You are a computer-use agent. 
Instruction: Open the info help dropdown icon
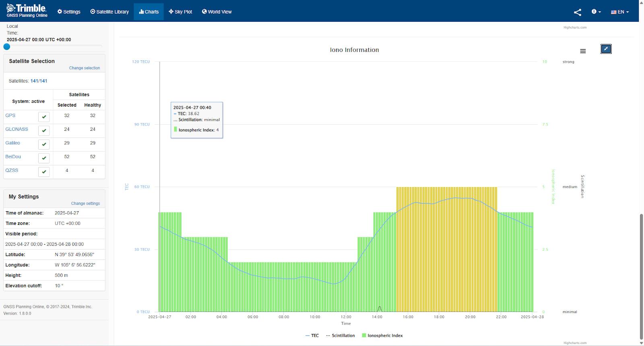pos(596,12)
